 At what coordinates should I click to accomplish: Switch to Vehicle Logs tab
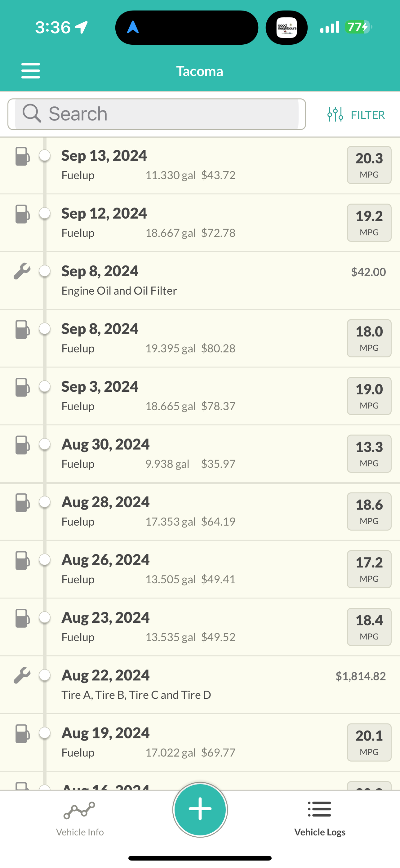click(x=320, y=819)
